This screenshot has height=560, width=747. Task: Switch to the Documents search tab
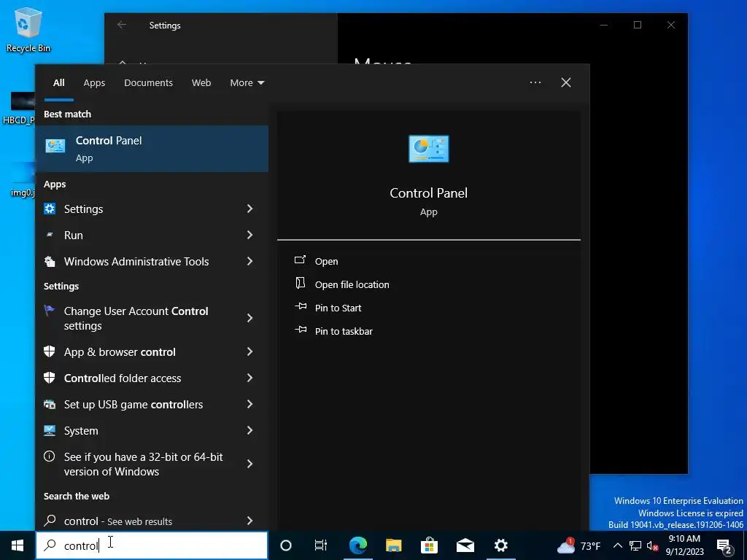point(148,83)
